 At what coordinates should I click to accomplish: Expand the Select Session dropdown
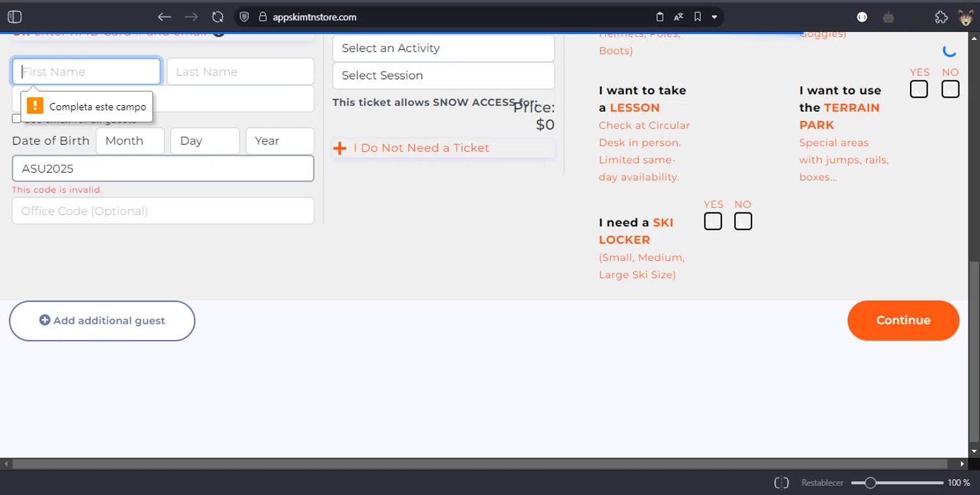coord(444,76)
